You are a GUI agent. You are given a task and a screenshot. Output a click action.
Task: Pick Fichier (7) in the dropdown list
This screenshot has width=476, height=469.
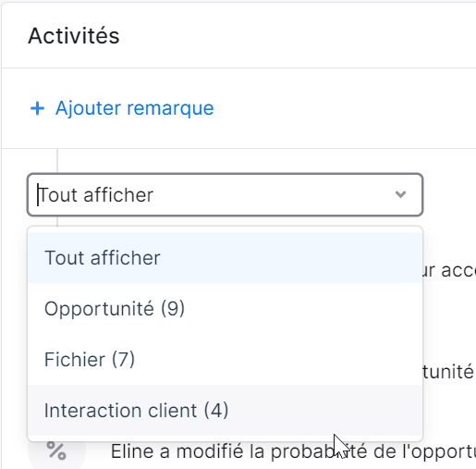[x=225, y=359]
